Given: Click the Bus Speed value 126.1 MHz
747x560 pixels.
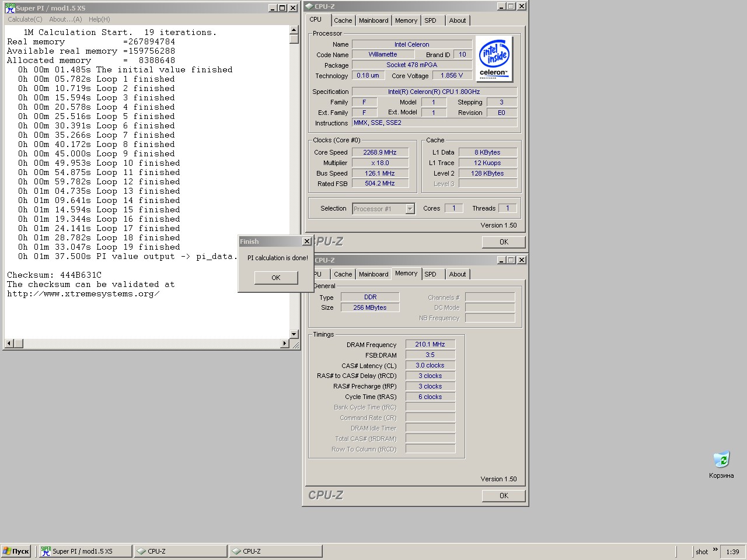Looking at the screenshot, I should tap(380, 173).
